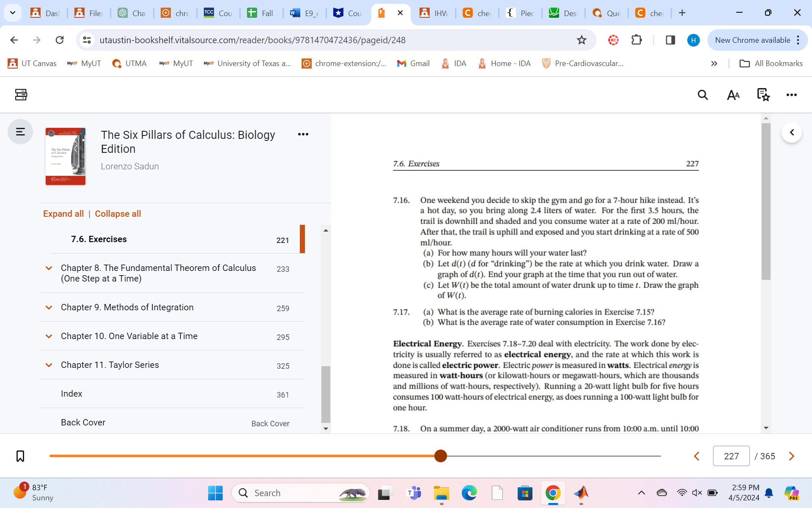This screenshot has height=508, width=812.
Task: Open the reader's more options menu
Action: [791, 95]
